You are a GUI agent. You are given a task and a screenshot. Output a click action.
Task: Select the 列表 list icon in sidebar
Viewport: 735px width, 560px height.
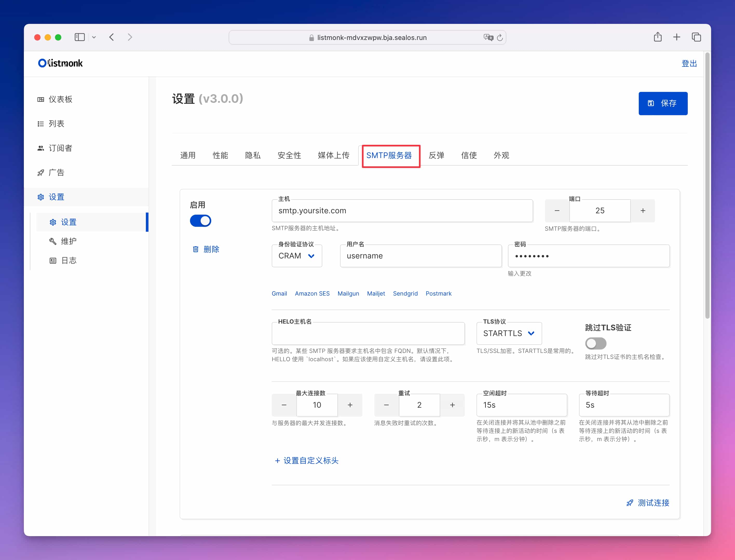pos(41,123)
